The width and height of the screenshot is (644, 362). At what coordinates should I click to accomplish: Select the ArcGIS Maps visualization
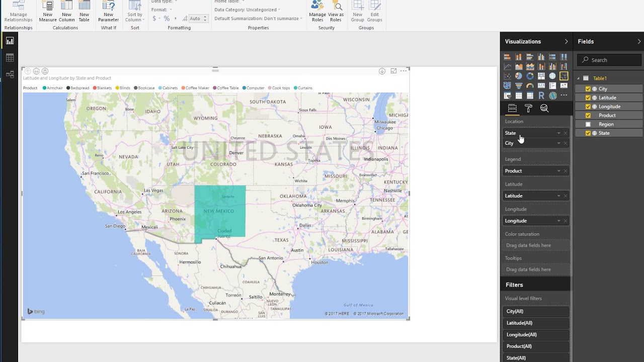pyautogui.click(x=552, y=95)
